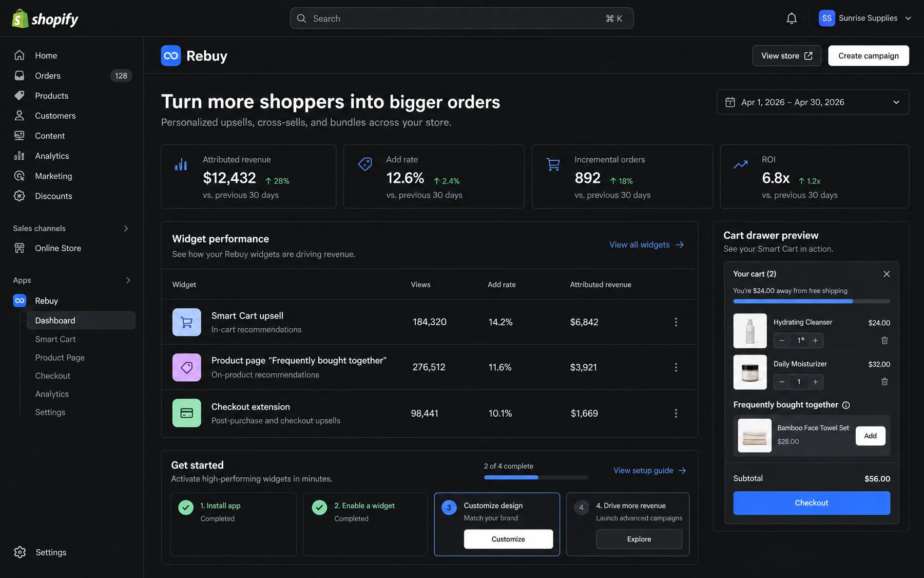Click the Enable a widget completed checkmark
Screen dimensions: 924x578
pyautogui.click(x=319, y=508)
